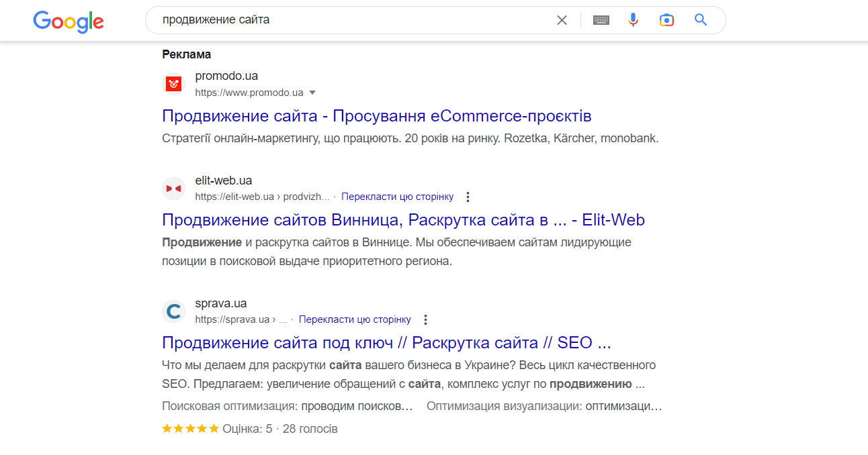Image resolution: width=868 pixels, height=455 pixels.
Task: Translate the sprava.ua page via 'Перекласти цю сторінку'
Action: click(x=355, y=319)
